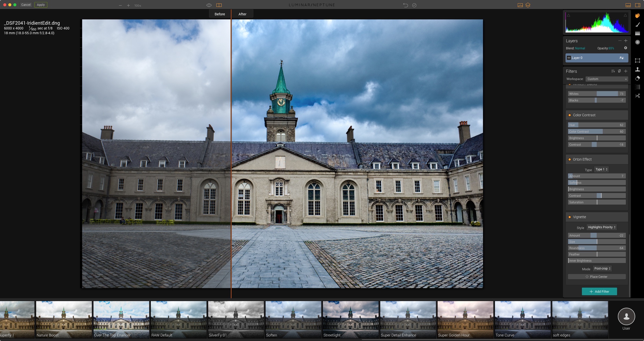Select the Before view tab

tap(220, 14)
